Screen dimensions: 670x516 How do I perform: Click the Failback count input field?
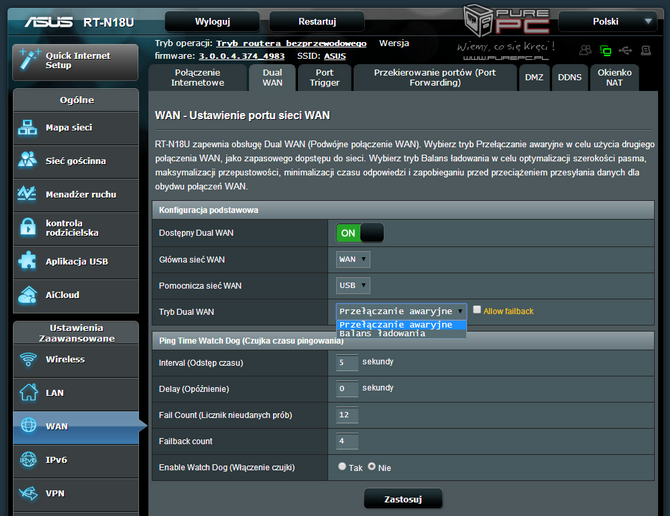pyautogui.click(x=347, y=441)
